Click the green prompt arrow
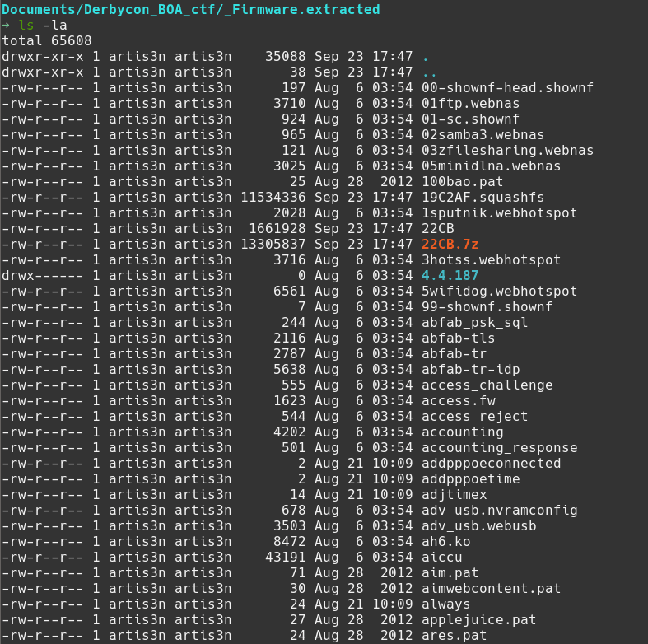Image resolution: width=648 pixels, height=644 pixels. [x=6, y=26]
